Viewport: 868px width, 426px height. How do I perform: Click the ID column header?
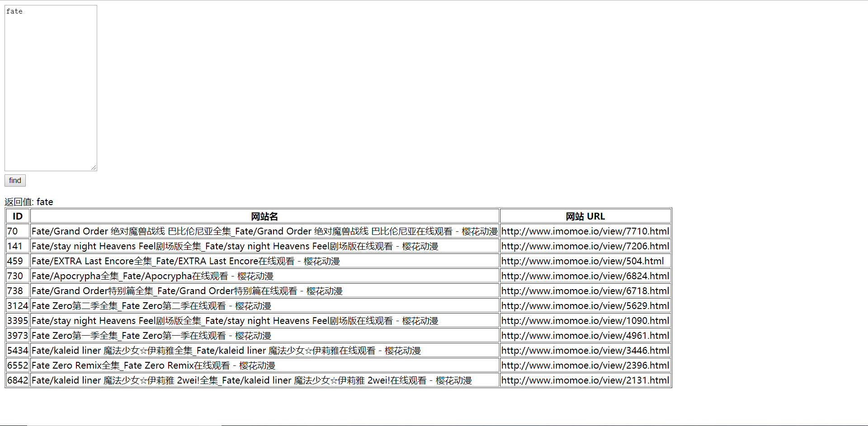coord(18,216)
